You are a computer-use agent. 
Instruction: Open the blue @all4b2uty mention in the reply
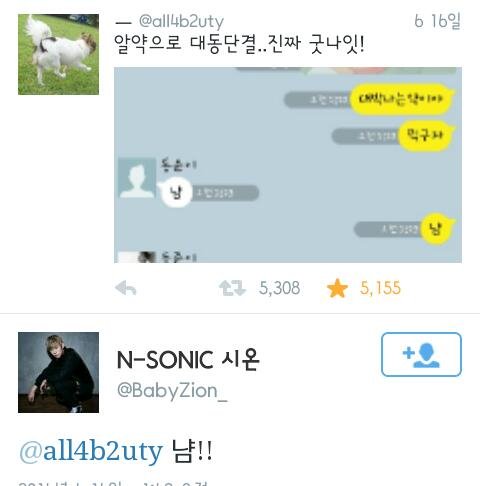(91, 452)
